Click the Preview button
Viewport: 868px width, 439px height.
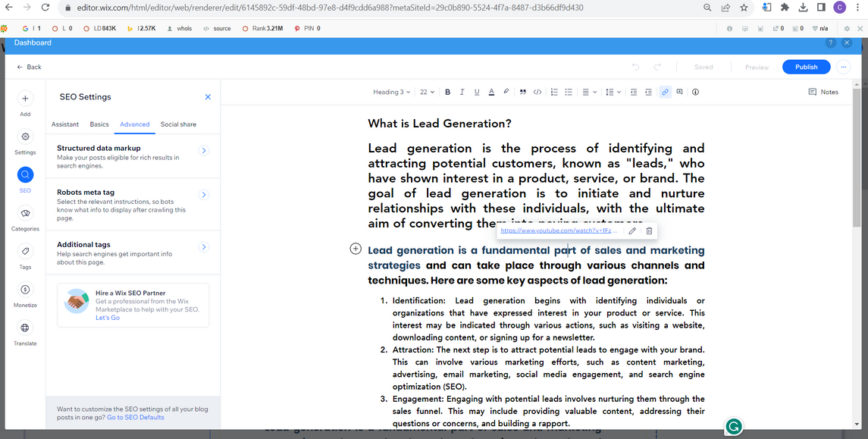(757, 67)
